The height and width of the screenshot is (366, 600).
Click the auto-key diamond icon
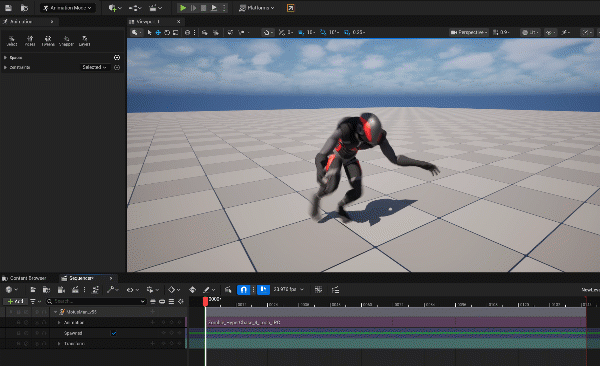[192, 289]
